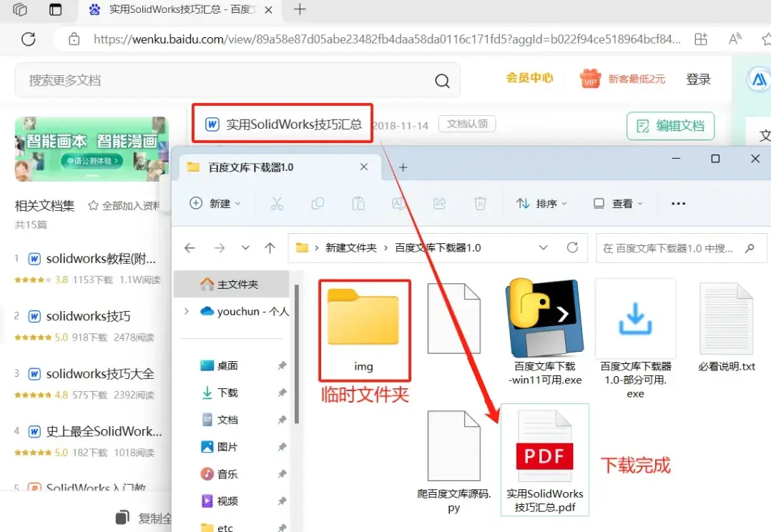Go forward in File Explorer

click(220, 248)
